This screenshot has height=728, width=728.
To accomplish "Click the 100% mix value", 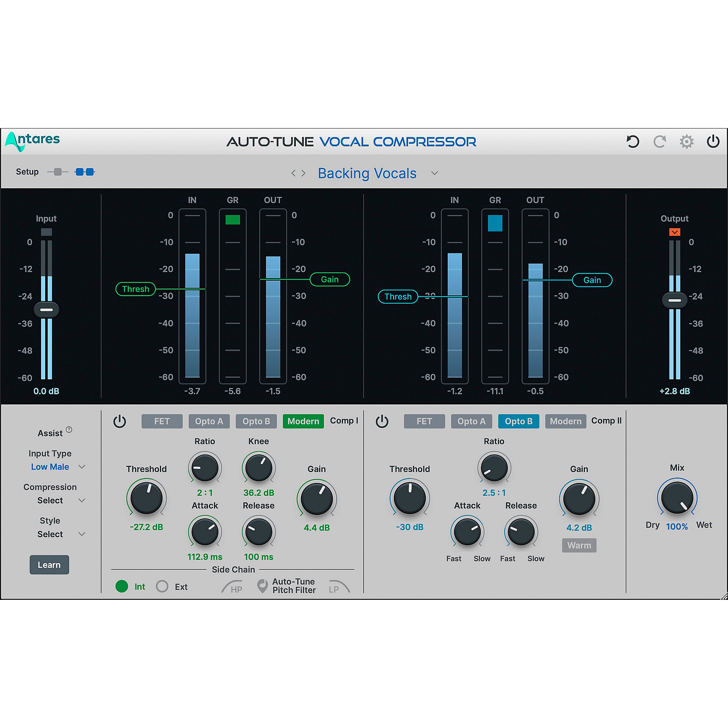I will click(677, 526).
